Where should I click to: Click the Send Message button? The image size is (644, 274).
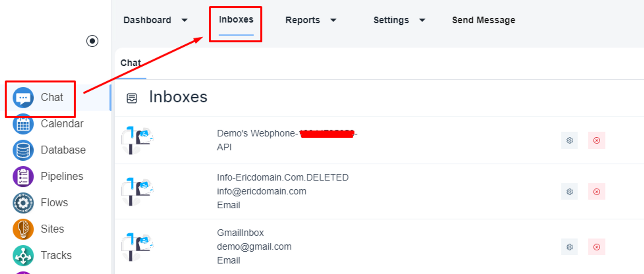coord(483,20)
